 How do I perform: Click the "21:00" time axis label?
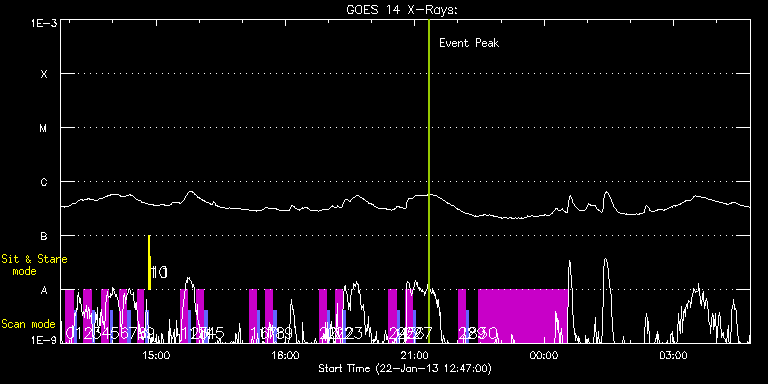click(414, 355)
